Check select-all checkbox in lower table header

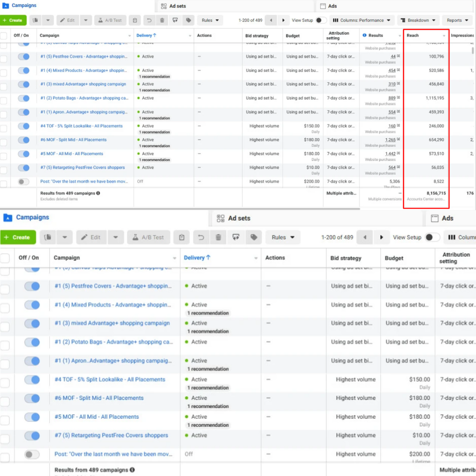point(5,258)
